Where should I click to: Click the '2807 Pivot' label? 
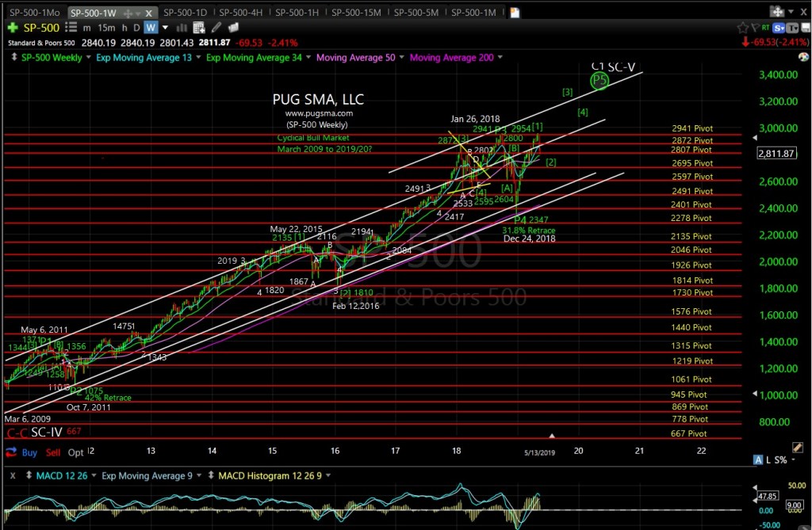[x=691, y=150]
